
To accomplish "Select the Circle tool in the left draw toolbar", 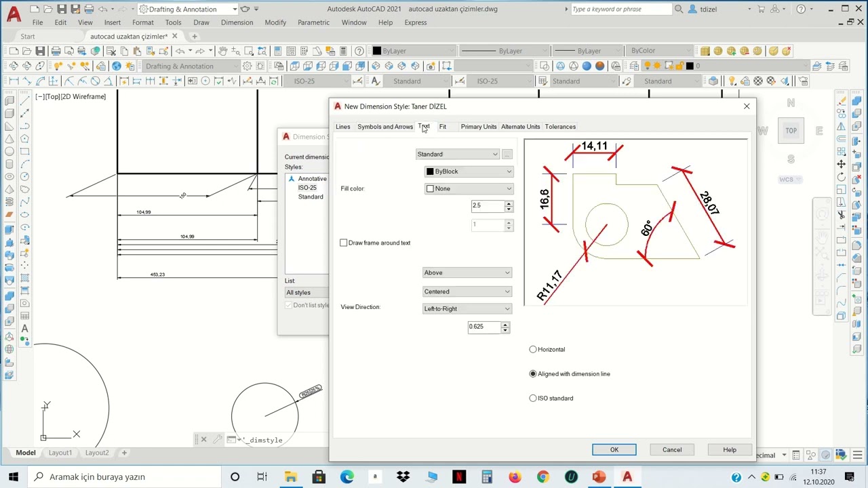I will 25,176.
